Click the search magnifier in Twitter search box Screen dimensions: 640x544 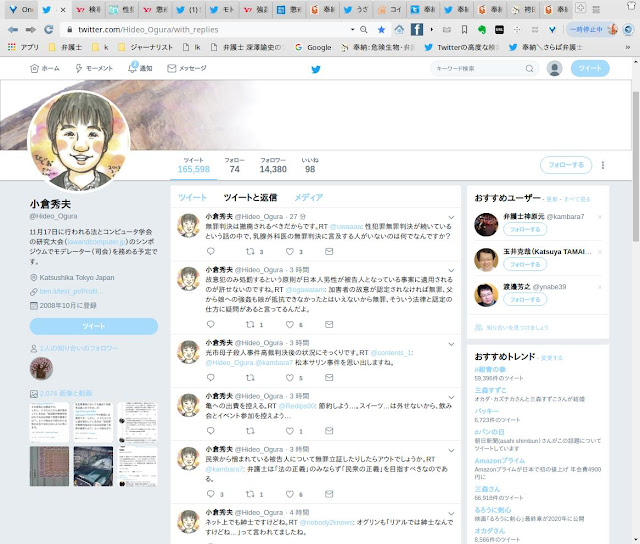pyautogui.click(x=529, y=69)
